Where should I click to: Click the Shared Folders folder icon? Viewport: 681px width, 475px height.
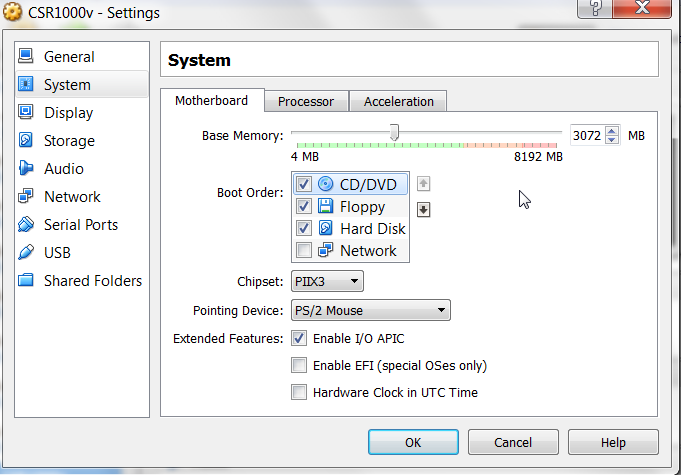click(26, 280)
